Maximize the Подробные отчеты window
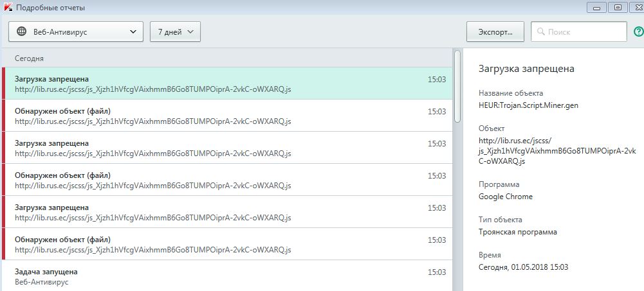This screenshot has width=644, height=291. [617, 7]
